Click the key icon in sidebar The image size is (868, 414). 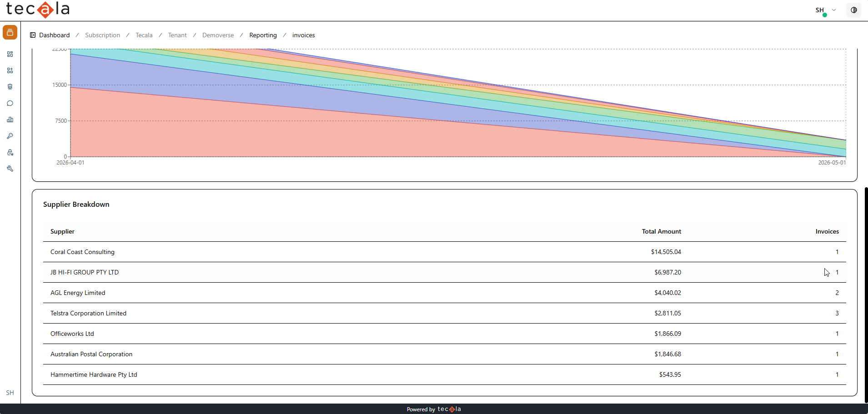pyautogui.click(x=10, y=136)
